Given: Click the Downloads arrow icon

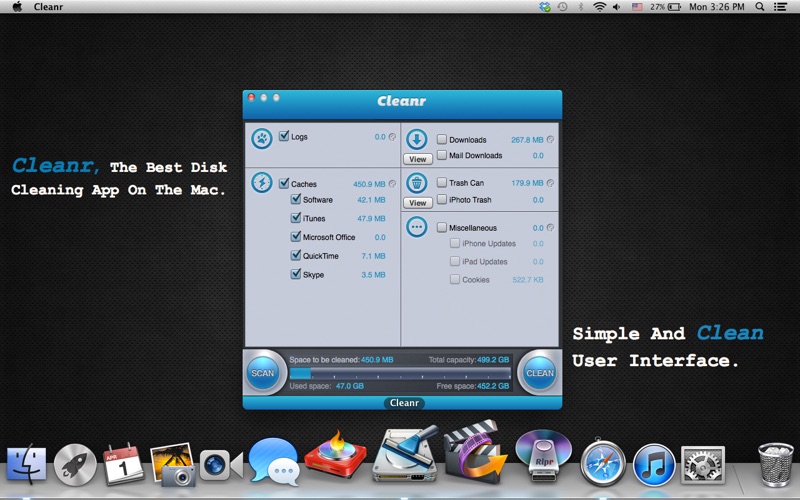Looking at the screenshot, I should [x=417, y=139].
